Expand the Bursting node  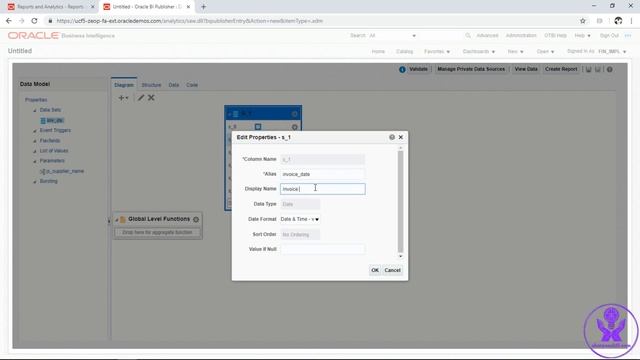(x=35, y=182)
